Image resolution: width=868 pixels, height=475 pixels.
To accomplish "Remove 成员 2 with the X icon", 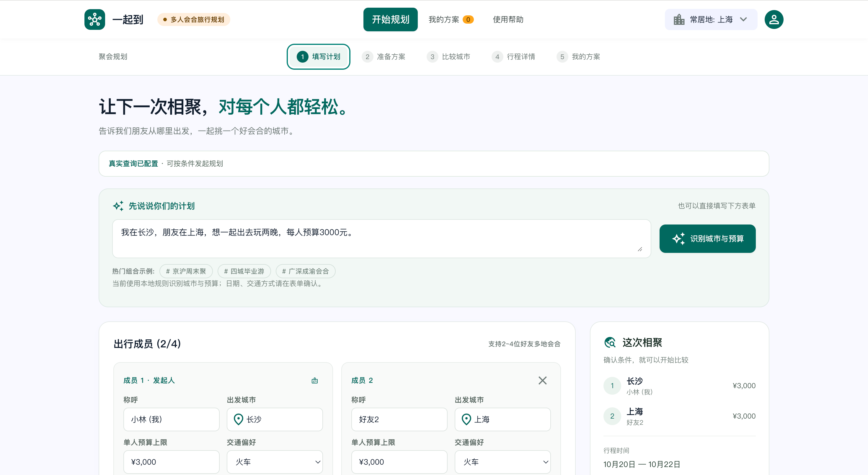I will pos(542,380).
